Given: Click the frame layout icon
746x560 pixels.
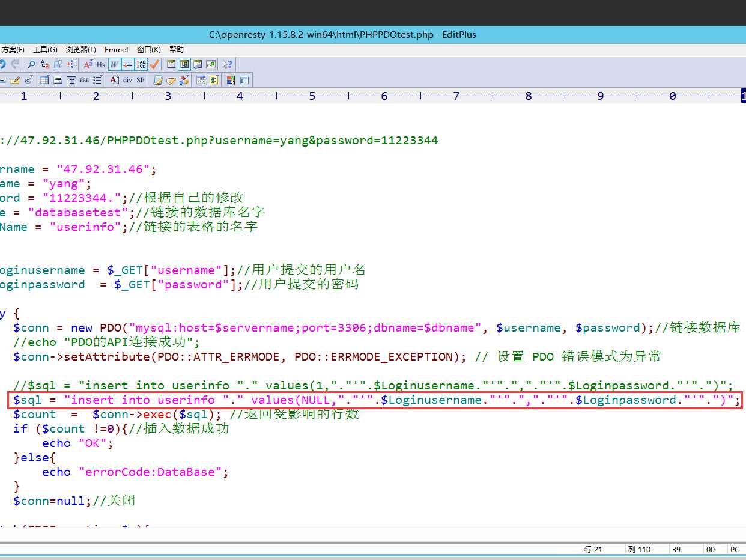Looking at the screenshot, I should [244, 80].
